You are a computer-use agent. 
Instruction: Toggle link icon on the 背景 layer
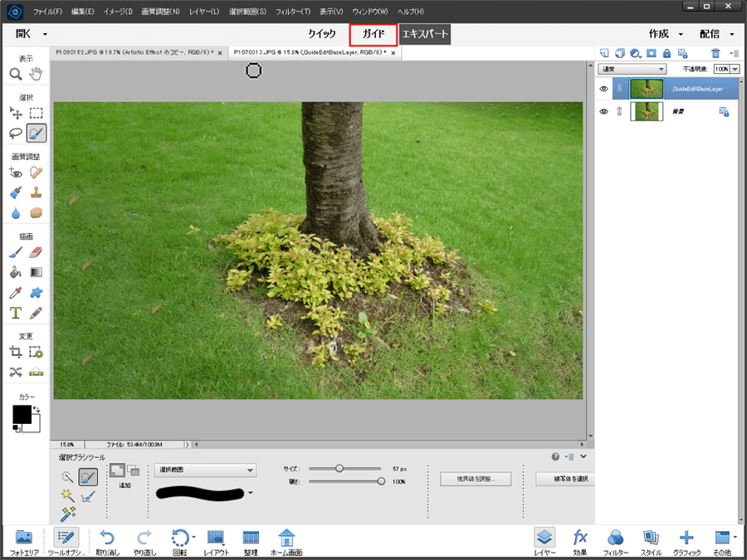(618, 111)
